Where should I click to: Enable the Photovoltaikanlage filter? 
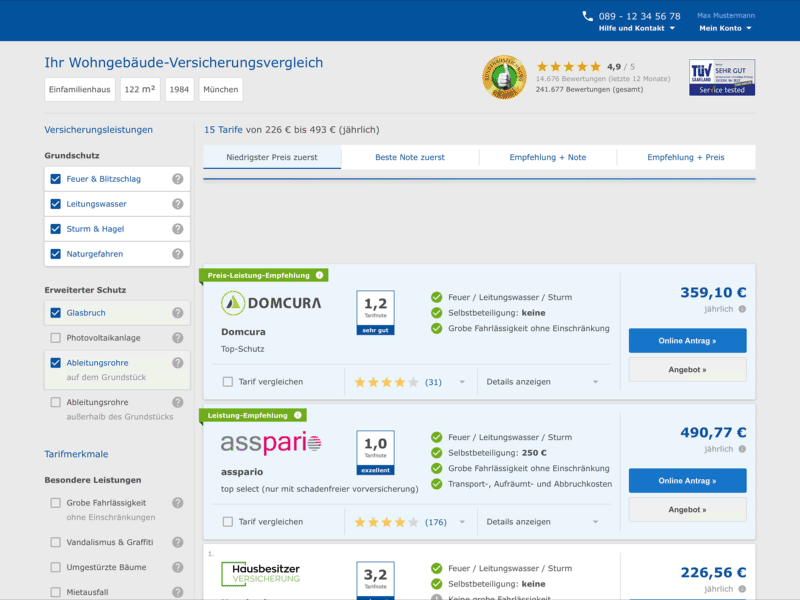(x=58, y=338)
